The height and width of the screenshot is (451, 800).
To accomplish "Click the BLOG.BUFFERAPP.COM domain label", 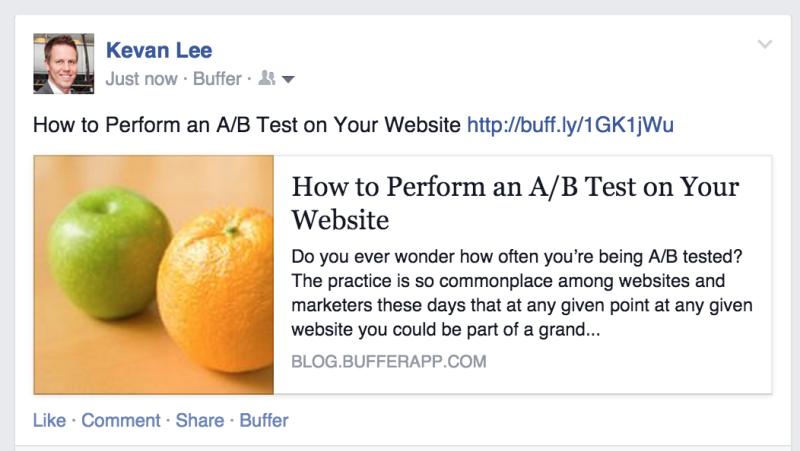I will coord(389,362).
